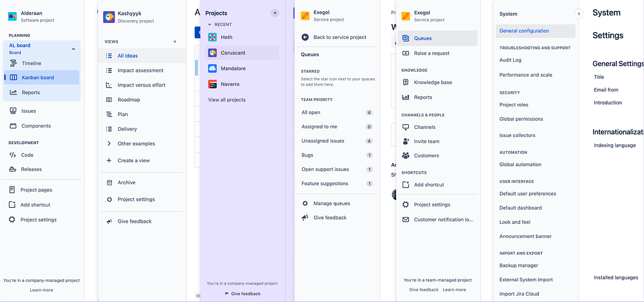Open Issues in Alderaan sidebar
The image size is (644, 302).
(29, 111)
